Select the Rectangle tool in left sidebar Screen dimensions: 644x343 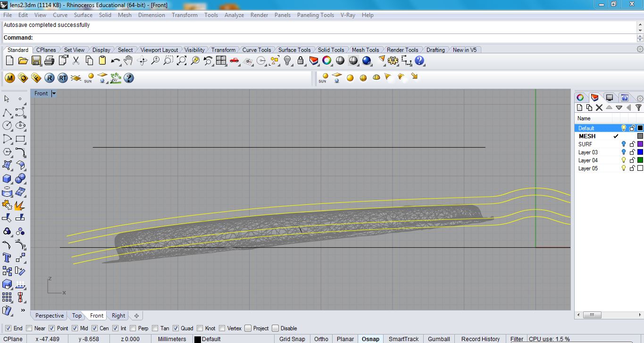(20, 139)
